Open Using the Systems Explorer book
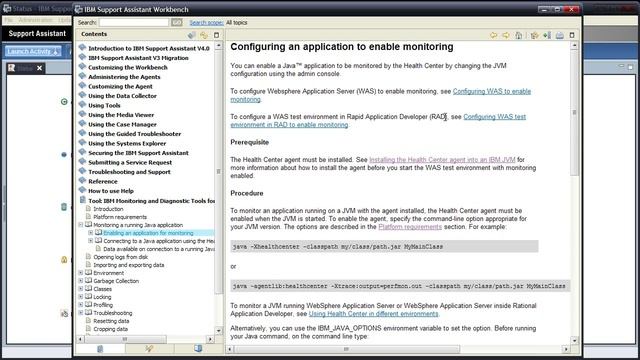640x360 pixels. click(x=127, y=144)
